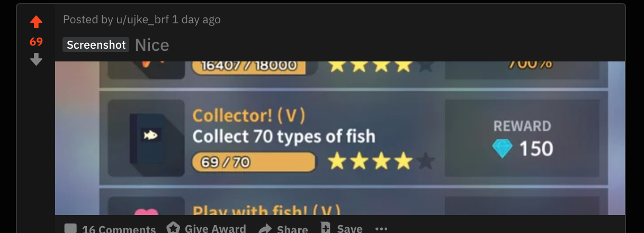Image resolution: width=644 pixels, height=233 pixels.
Task: Click the blue diamond reward icon
Action: tap(502, 148)
